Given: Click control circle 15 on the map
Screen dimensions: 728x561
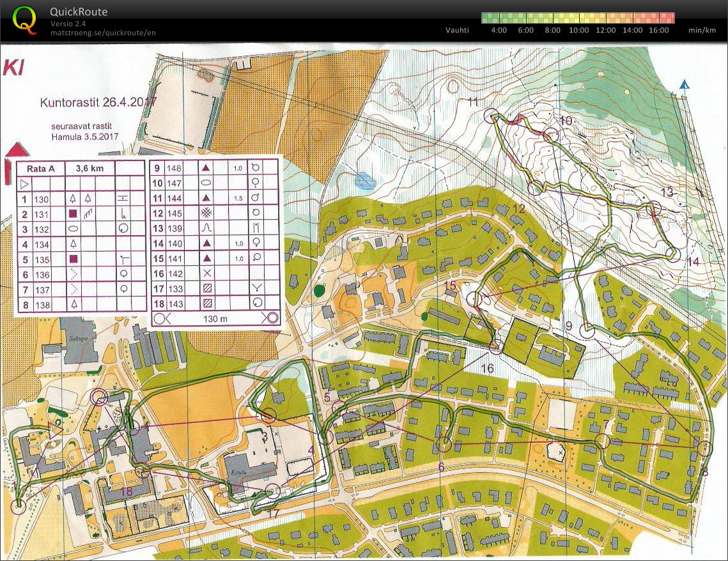Looking at the screenshot, I should tap(474, 298).
